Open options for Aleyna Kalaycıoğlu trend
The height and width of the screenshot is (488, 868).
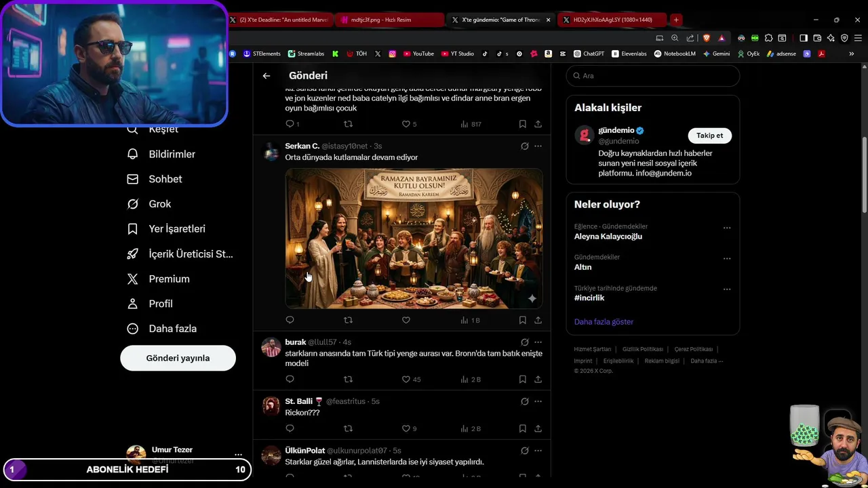[x=727, y=228]
